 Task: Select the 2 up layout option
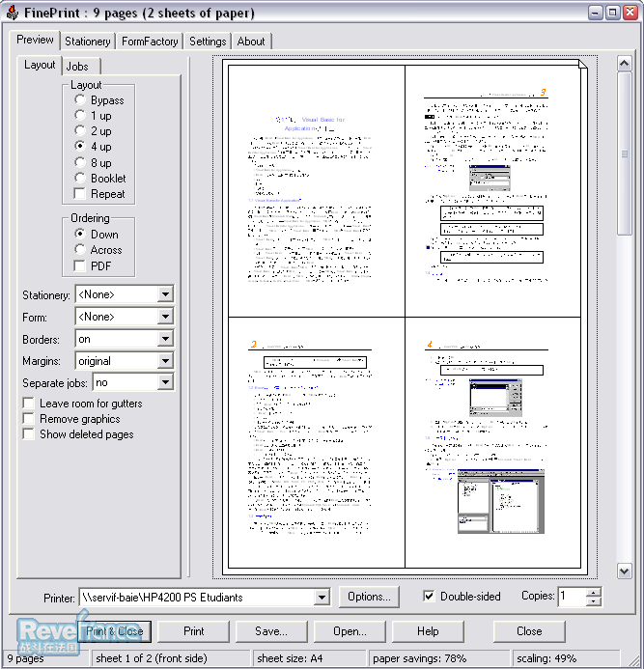pos(80,131)
